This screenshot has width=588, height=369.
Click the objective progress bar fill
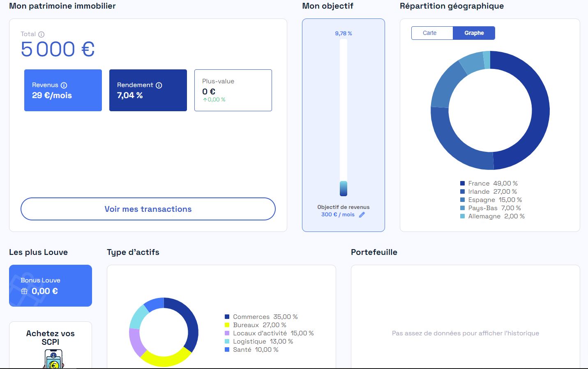(x=344, y=189)
